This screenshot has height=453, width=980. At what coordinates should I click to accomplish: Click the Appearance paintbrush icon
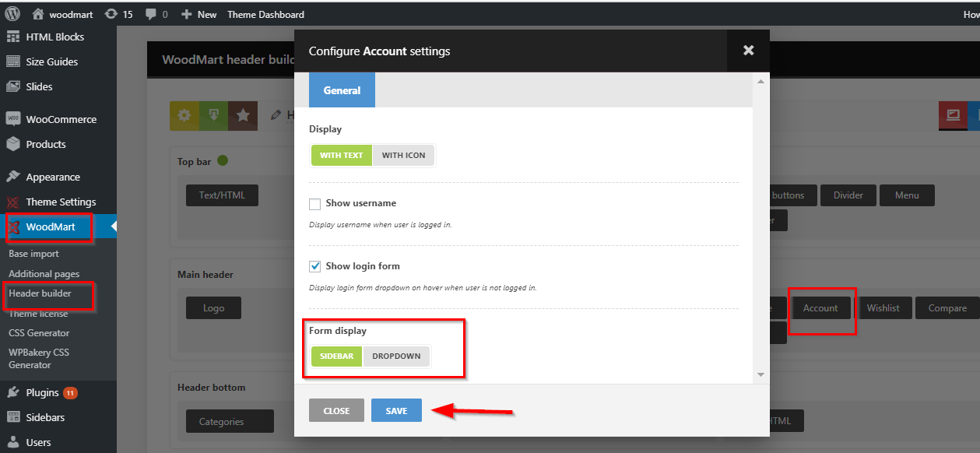[x=12, y=177]
